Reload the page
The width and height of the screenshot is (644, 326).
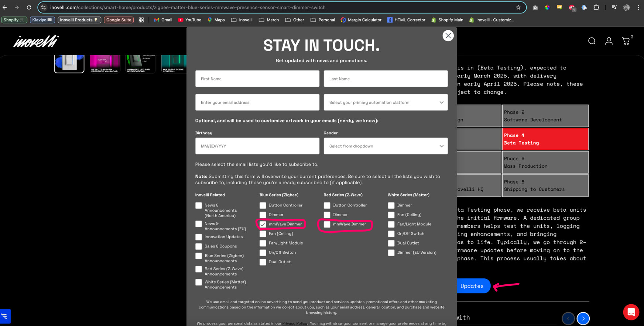point(29,7)
